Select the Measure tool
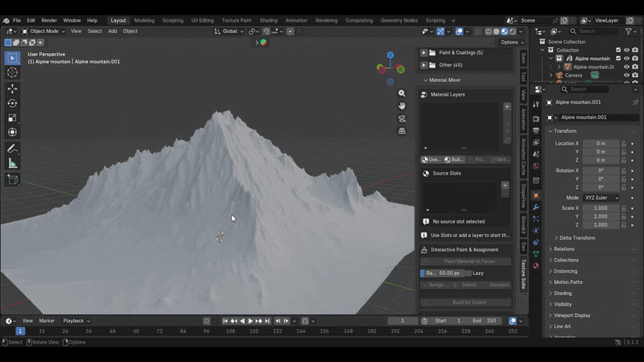Image resolution: width=644 pixels, height=362 pixels. (x=12, y=164)
